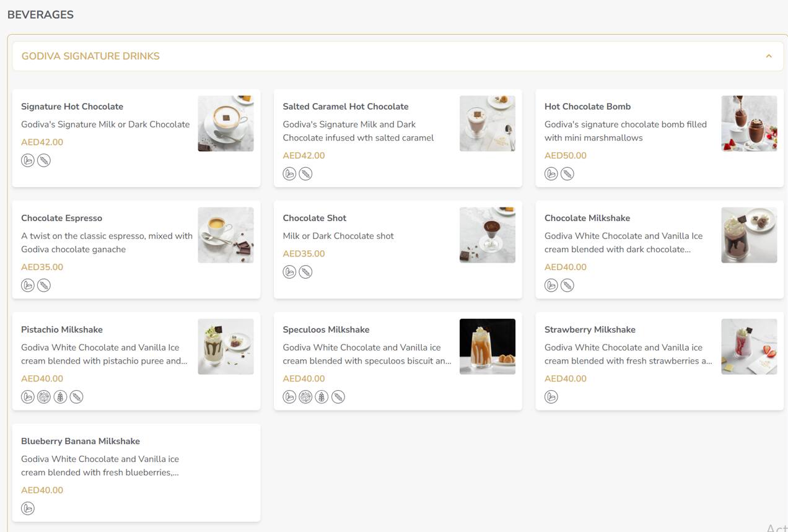This screenshot has width=788, height=532.
Task: Open Chocolate Milkshake item title
Action: tap(587, 218)
